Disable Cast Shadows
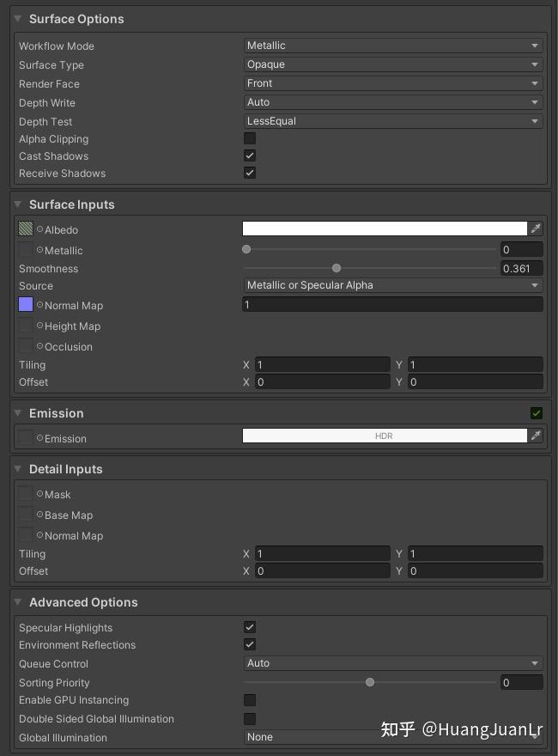Image resolution: width=558 pixels, height=756 pixels. [249, 155]
